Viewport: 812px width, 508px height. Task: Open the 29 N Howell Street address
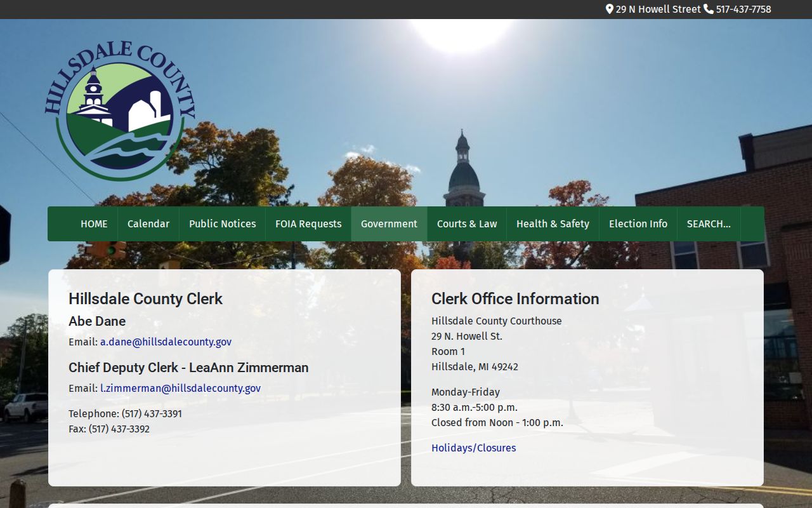click(x=658, y=9)
